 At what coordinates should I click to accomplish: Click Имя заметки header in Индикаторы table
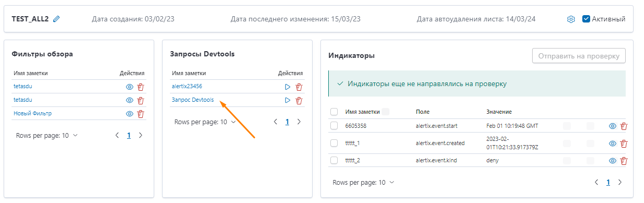click(x=362, y=112)
